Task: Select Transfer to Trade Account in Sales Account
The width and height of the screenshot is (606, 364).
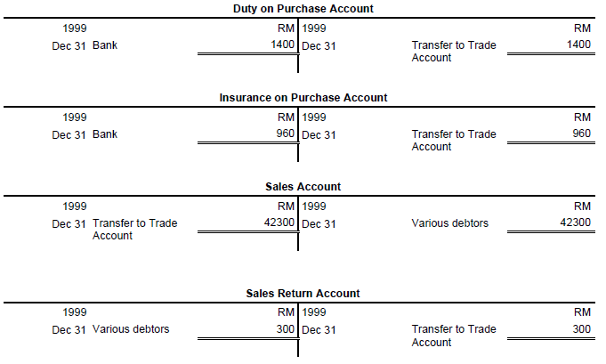Action: [134, 229]
